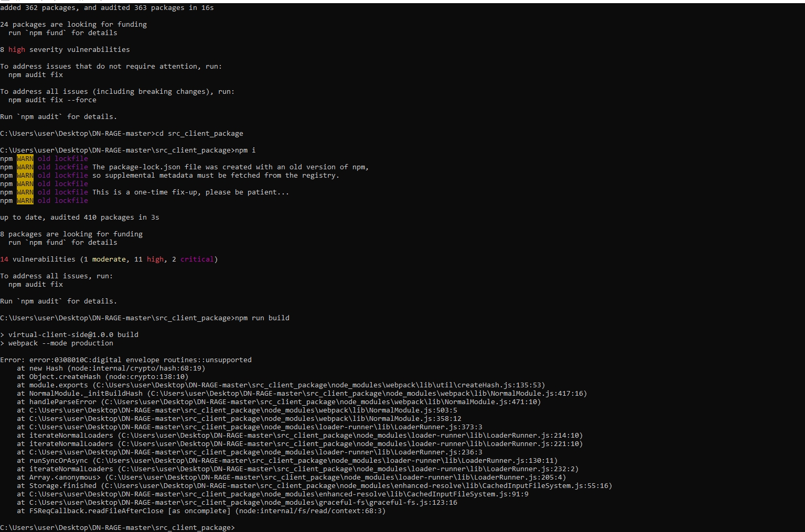Click the red 'high' in '8 high severity'

(x=16, y=49)
